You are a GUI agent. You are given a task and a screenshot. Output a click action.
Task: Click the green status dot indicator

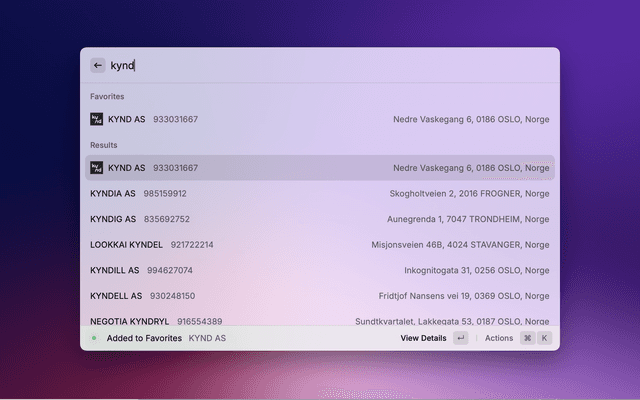click(94, 338)
